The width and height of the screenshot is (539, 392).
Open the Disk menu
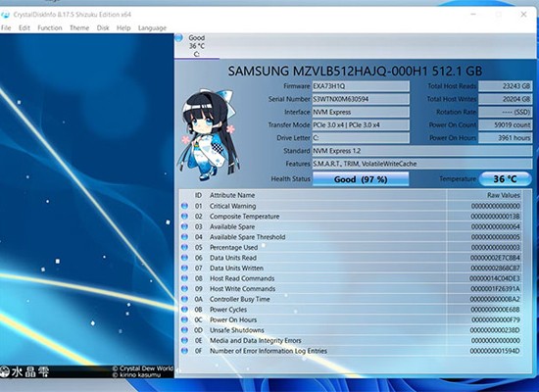pos(103,27)
